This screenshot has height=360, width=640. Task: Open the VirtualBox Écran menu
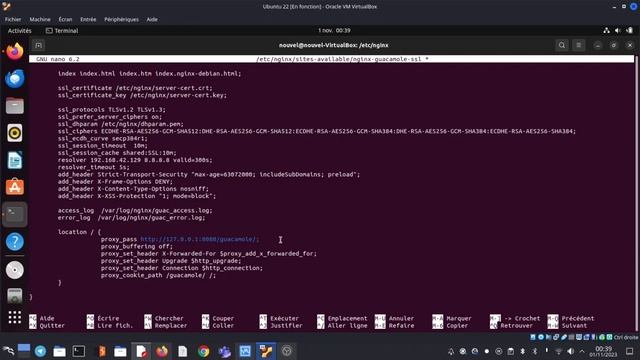point(65,19)
